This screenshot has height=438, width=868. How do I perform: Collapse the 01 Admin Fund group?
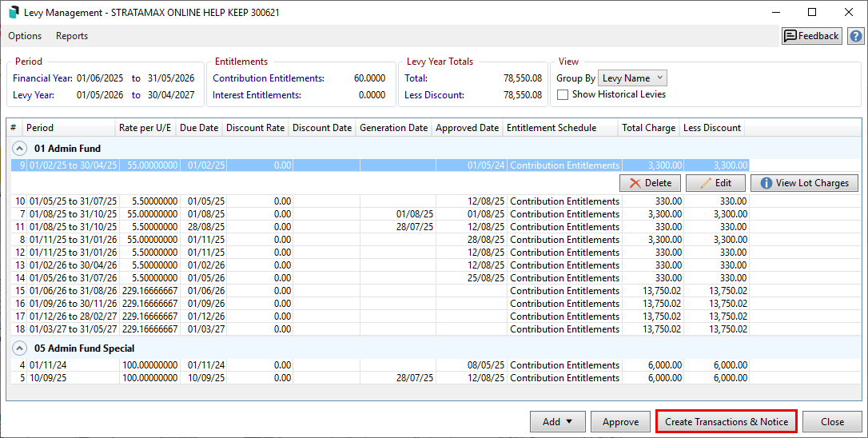[x=18, y=149]
